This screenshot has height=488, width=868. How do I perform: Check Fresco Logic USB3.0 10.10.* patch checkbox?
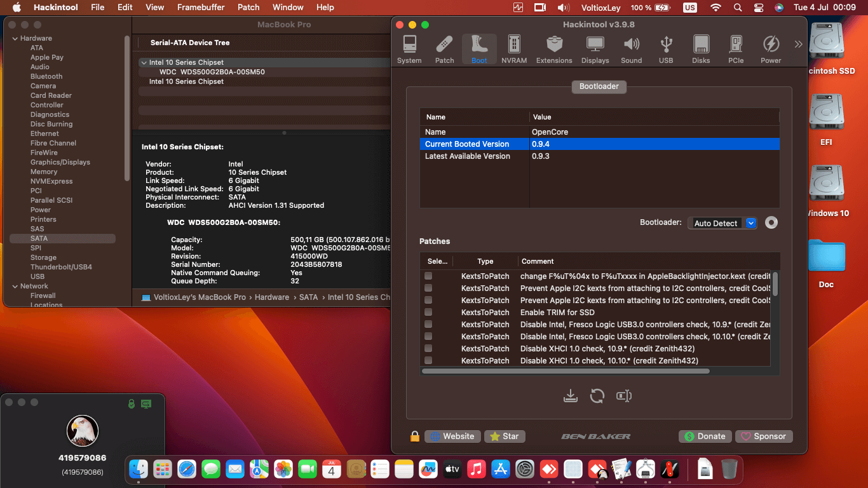[428, 336]
